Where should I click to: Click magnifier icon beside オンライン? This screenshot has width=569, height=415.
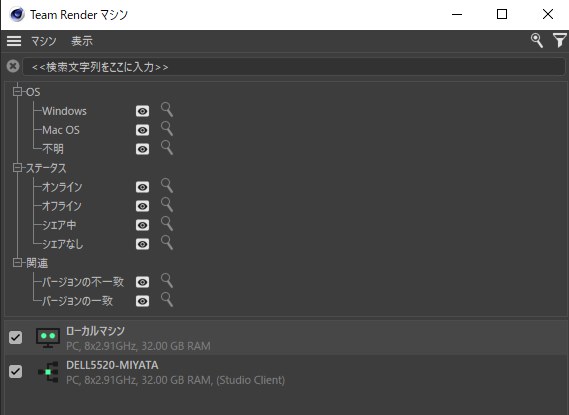click(167, 186)
